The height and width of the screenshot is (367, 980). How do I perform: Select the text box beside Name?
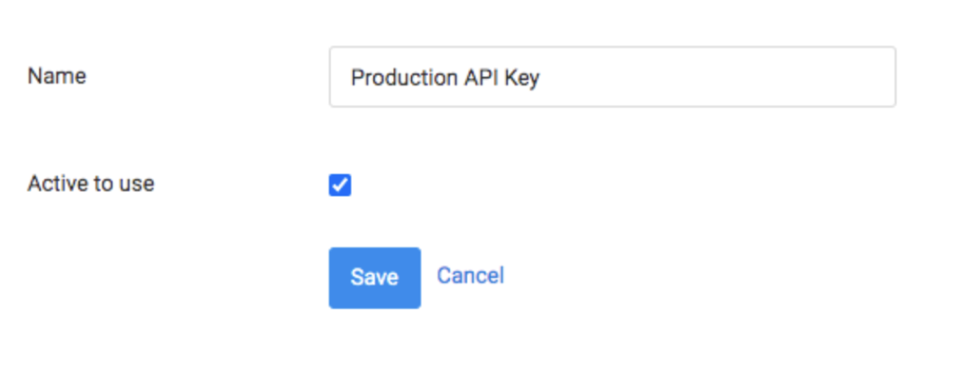pyautogui.click(x=612, y=77)
